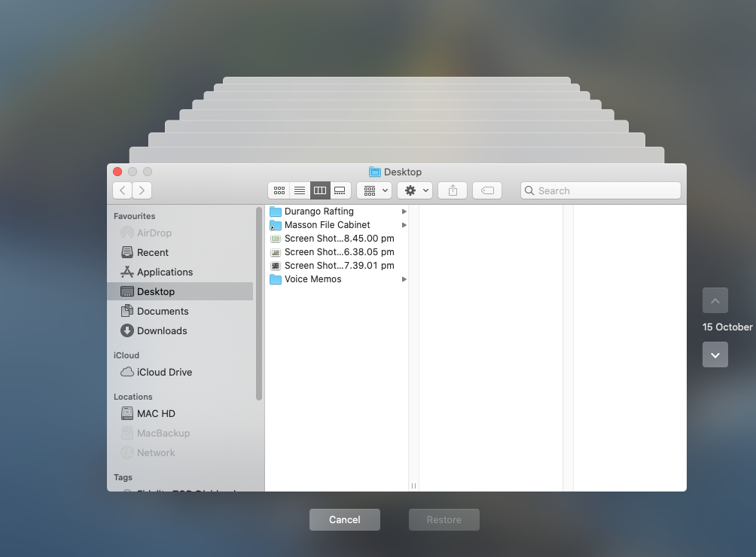Open Downloads in the sidebar

click(x=180, y=330)
